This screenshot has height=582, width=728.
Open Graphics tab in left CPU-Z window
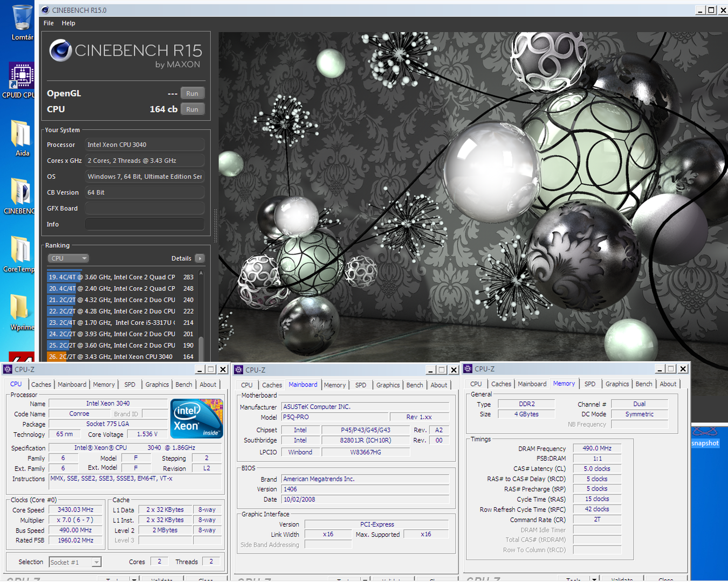click(157, 384)
